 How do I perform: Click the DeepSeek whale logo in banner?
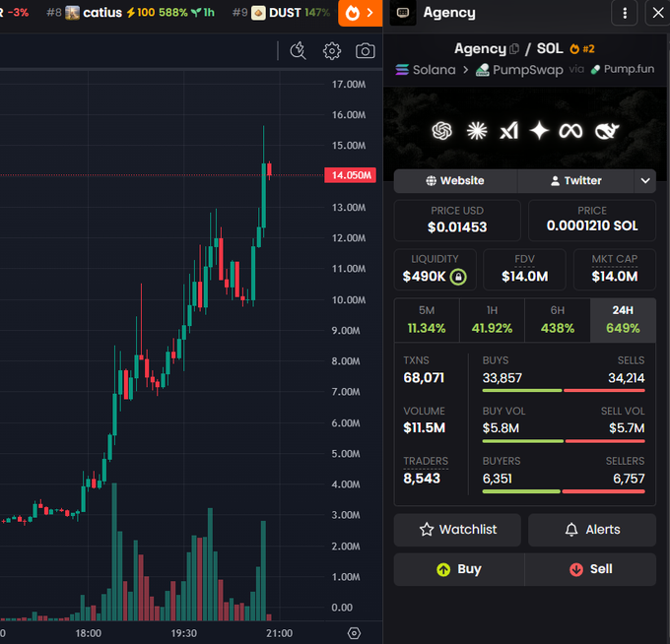pyautogui.click(x=606, y=131)
